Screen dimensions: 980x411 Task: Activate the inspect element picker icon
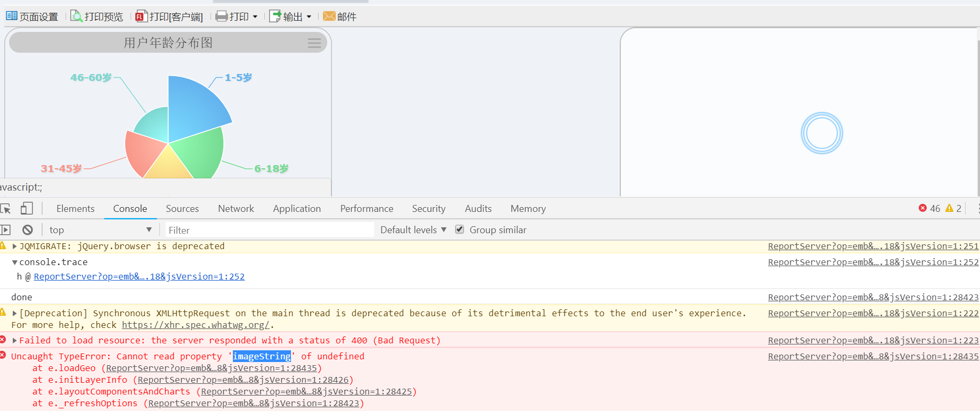tap(6, 209)
